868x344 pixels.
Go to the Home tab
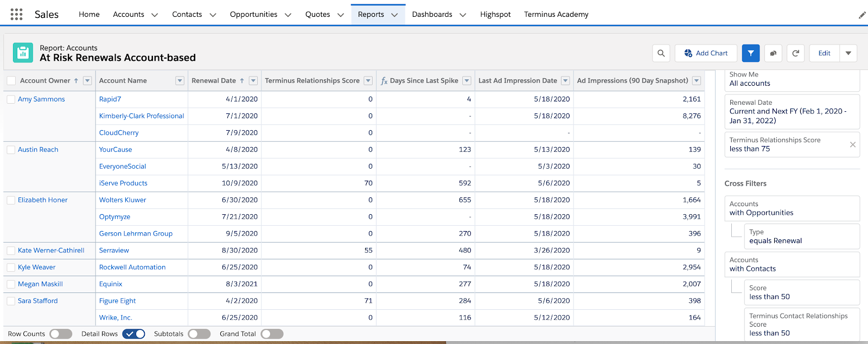[89, 15]
